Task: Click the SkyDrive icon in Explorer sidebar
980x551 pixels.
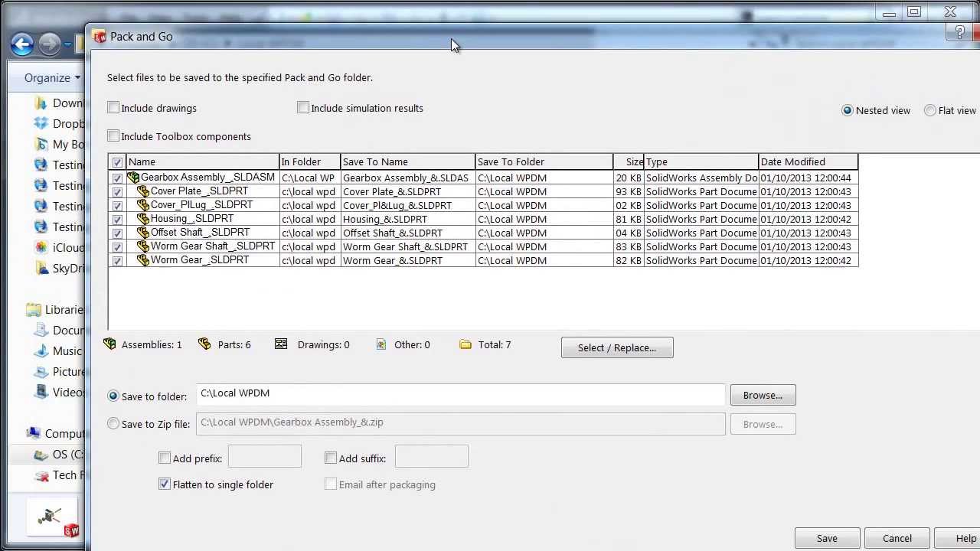Action: pyautogui.click(x=41, y=268)
